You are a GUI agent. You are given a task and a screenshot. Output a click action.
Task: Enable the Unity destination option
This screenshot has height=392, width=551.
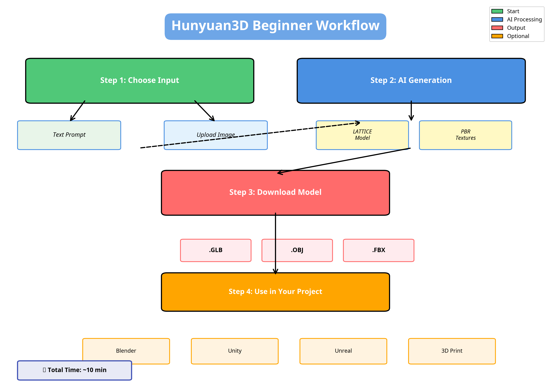(234, 351)
